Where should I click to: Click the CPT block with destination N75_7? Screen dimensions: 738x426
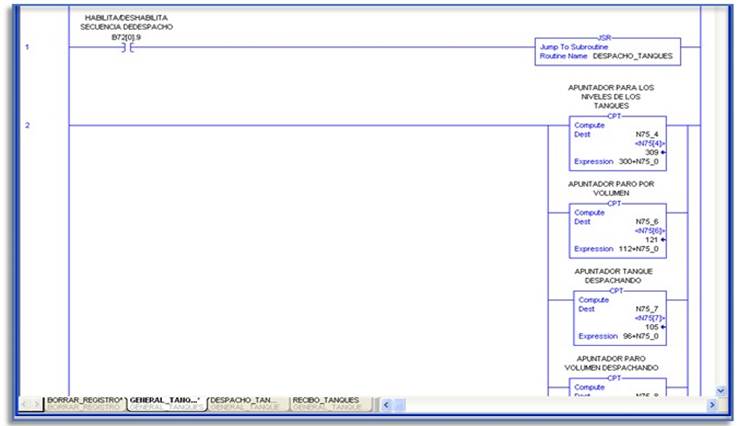click(x=619, y=318)
